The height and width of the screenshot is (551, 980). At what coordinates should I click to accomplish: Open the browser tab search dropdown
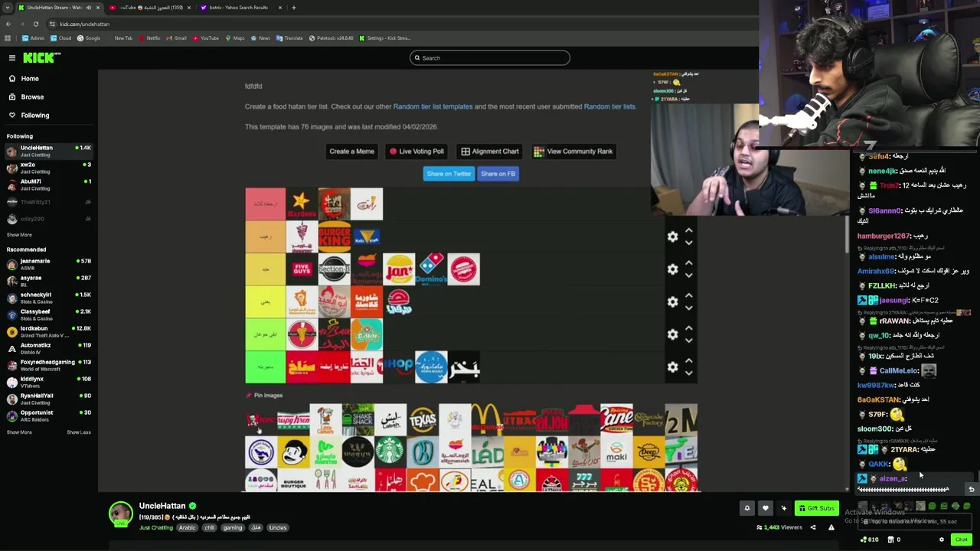point(8,8)
